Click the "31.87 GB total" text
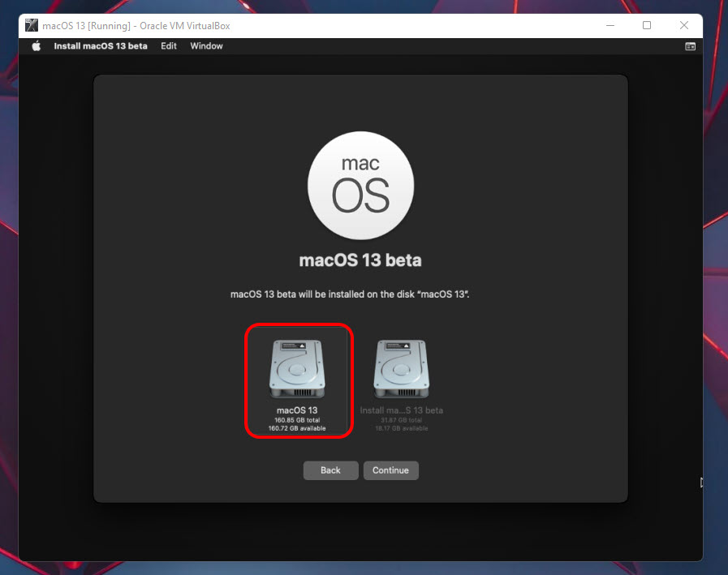This screenshot has height=575, width=728. (402, 420)
